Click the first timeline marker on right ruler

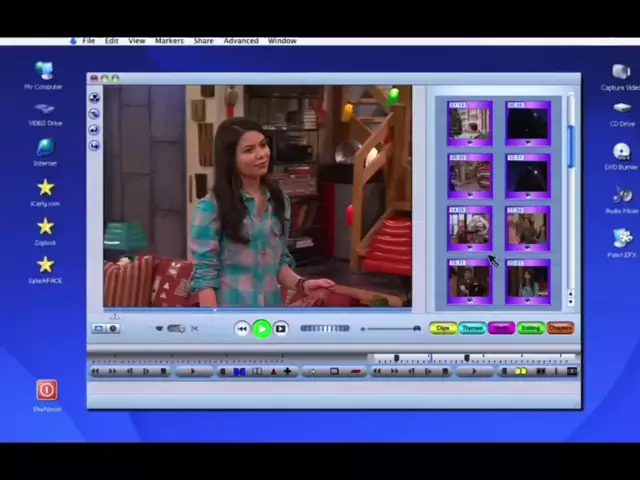[x=396, y=358]
